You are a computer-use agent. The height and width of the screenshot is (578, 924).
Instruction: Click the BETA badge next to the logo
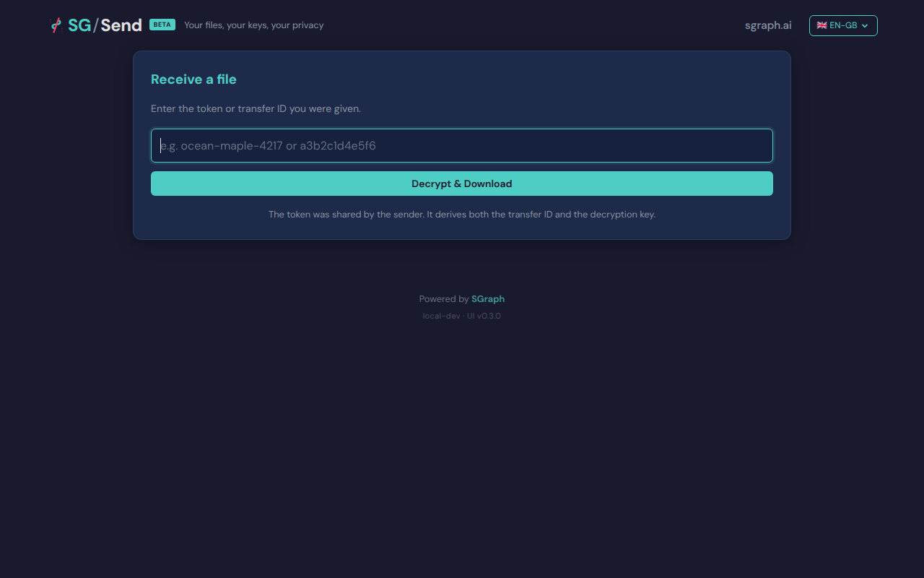[162, 24]
